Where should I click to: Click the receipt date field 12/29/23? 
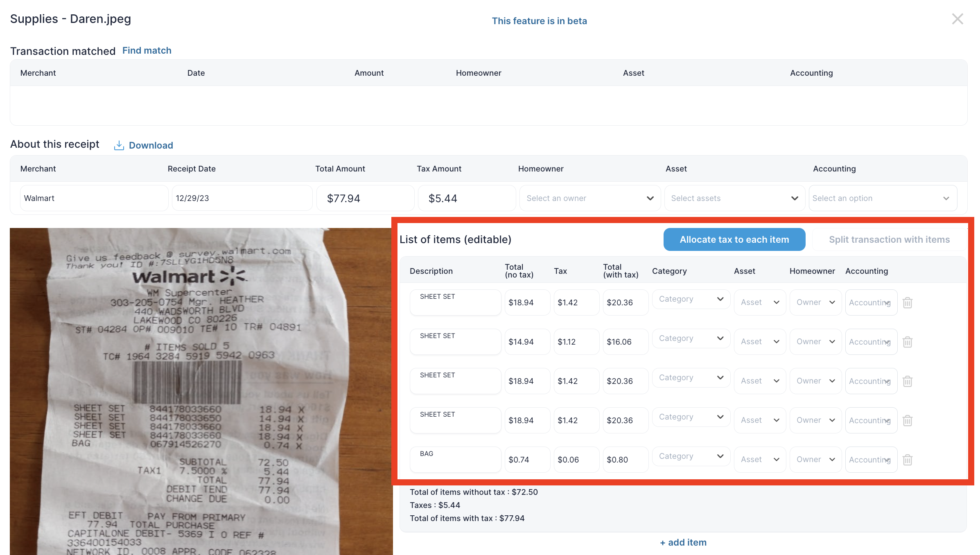pyautogui.click(x=242, y=198)
